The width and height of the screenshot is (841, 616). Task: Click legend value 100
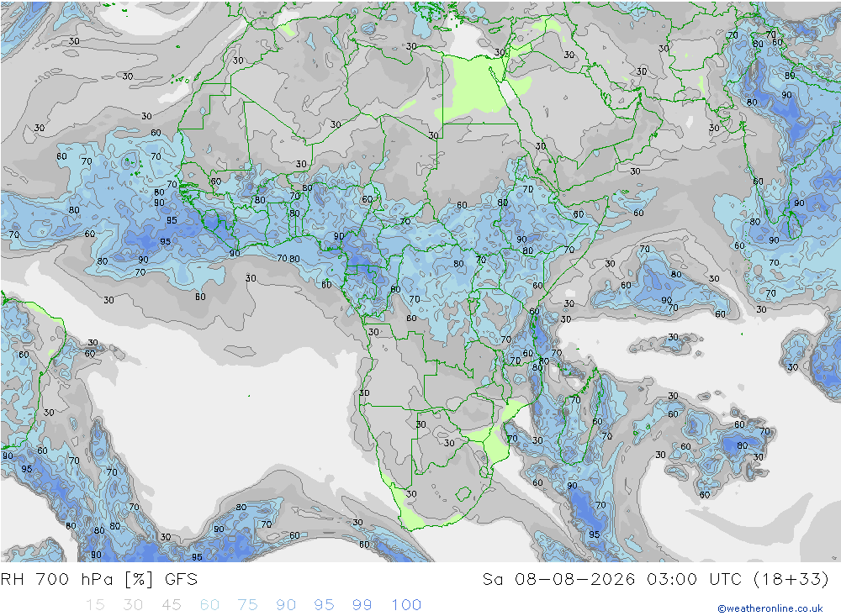click(406, 605)
